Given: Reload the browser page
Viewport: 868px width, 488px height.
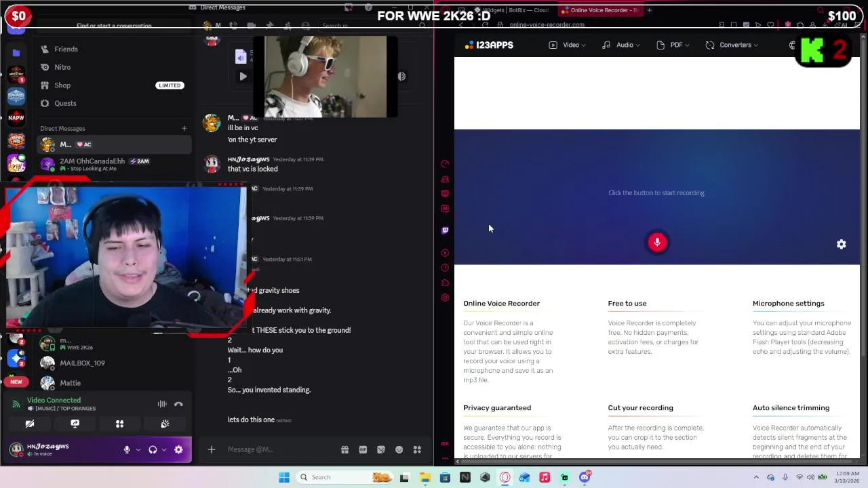Looking at the screenshot, I should pyautogui.click(x=485, y=25).
